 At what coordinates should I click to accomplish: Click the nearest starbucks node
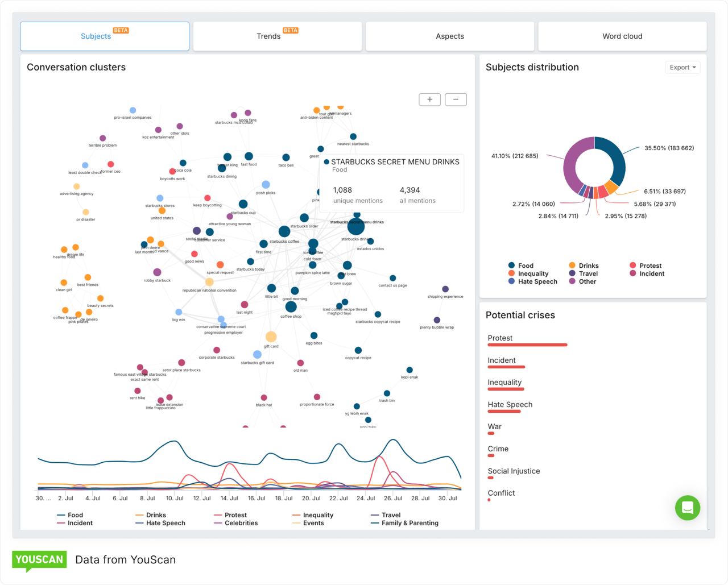pyautogui.click(x=353, y=136)
